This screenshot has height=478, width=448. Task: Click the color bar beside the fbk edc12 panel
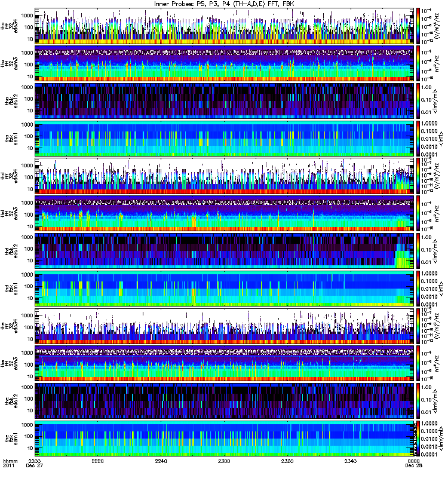pos(418,401)
